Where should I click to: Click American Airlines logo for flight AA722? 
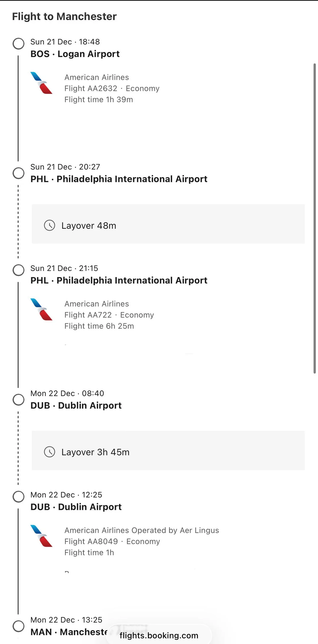pyautogui.click(x=42, y=309)
